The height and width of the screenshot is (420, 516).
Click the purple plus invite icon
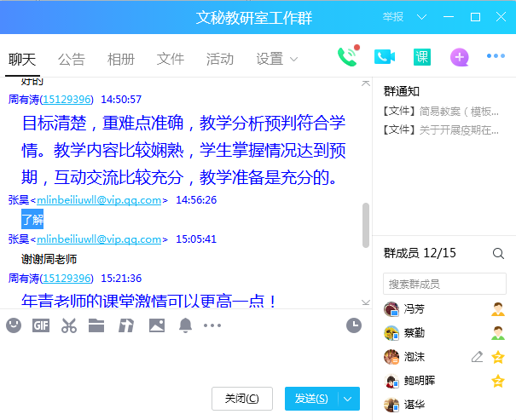point(459,57)
